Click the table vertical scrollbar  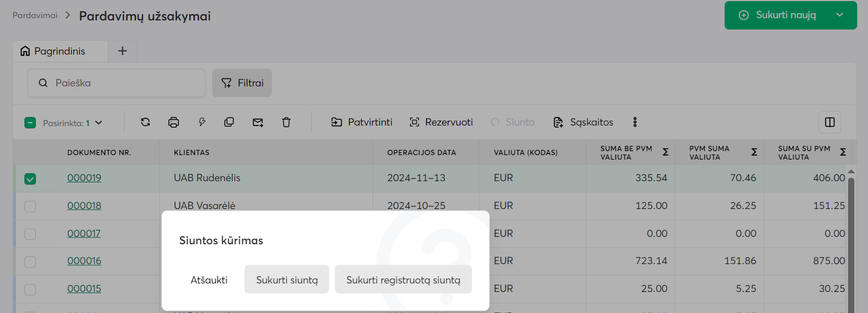(851, 239)
